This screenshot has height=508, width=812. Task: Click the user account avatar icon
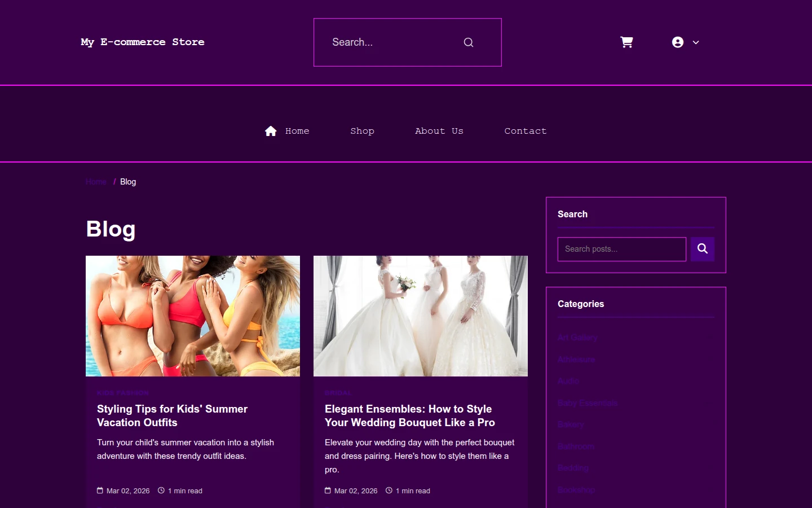[678, 42]
